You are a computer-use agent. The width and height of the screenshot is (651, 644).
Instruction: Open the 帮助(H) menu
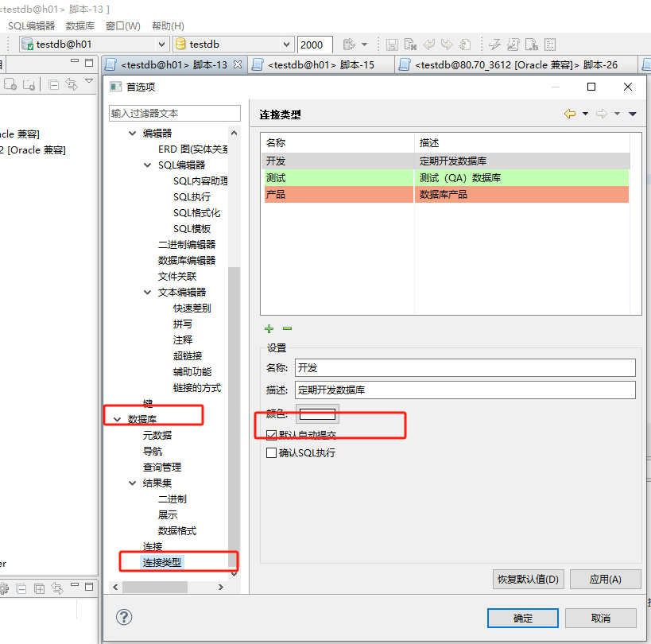click(169, 25)
